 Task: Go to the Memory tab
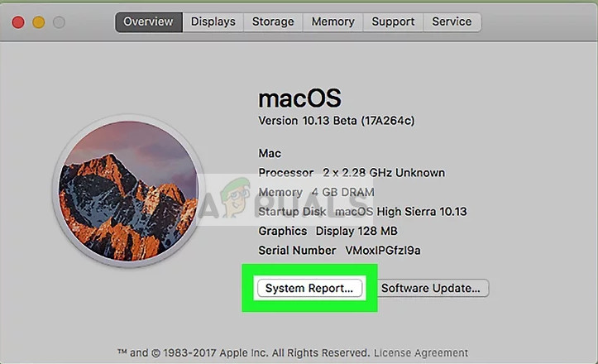(x=332, y=22)
